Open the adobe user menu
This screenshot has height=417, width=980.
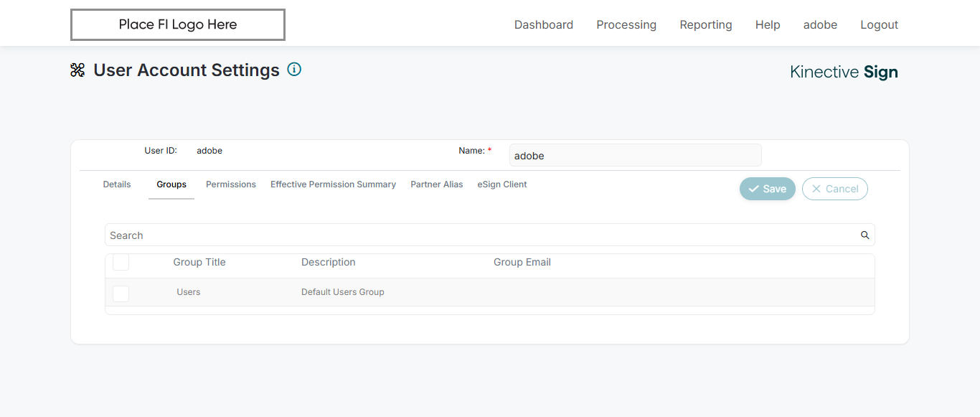click(x=820, y=25)
